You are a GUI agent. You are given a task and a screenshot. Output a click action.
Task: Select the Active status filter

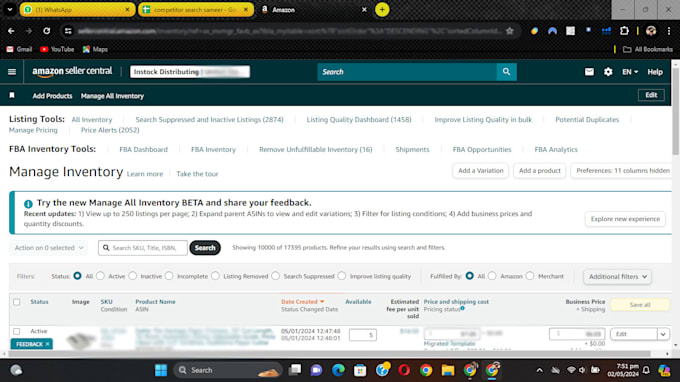tap(100, 276)
